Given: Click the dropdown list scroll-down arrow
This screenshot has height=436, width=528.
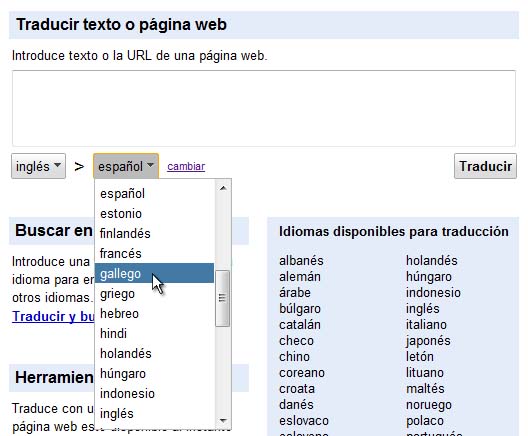Looking at the screenshot, I should point(223,420).
